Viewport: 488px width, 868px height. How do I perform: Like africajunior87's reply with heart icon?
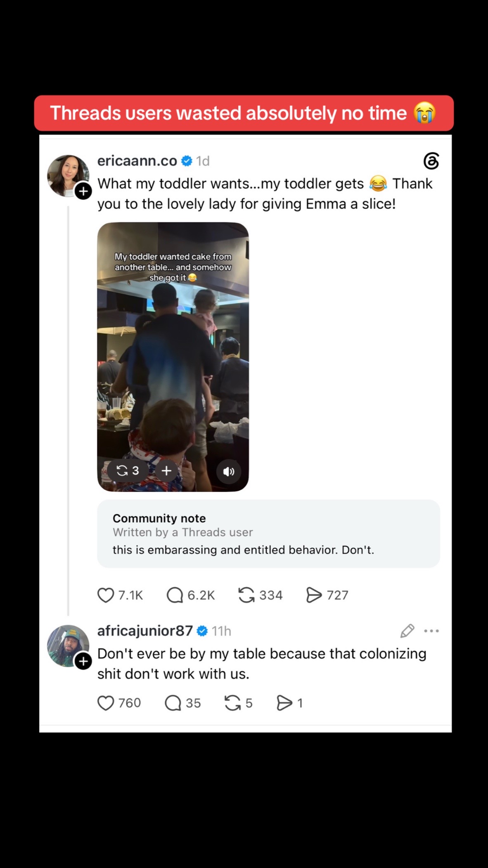pyautogui.click(x=106, y=703)
